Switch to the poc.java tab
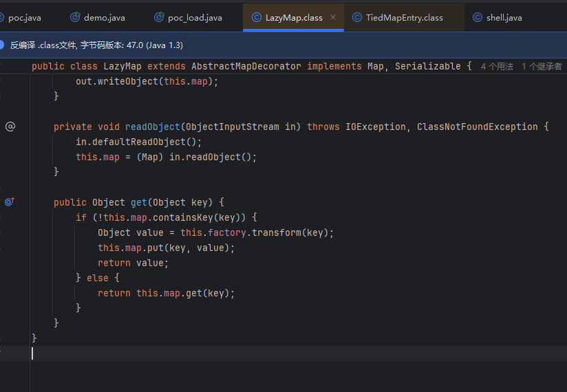Viewport: 567px width, 392px height. click(25, 17)
